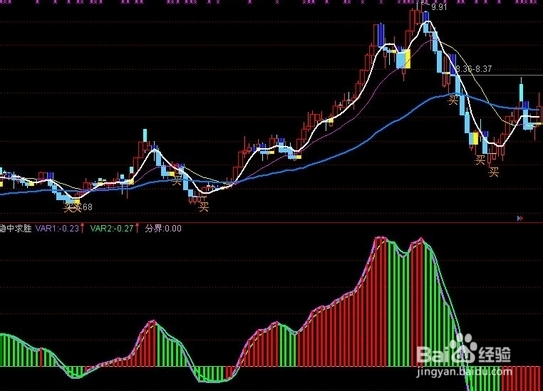Click the 9.91 peak price label
This screenshot has height=391, width=543.
439,7
